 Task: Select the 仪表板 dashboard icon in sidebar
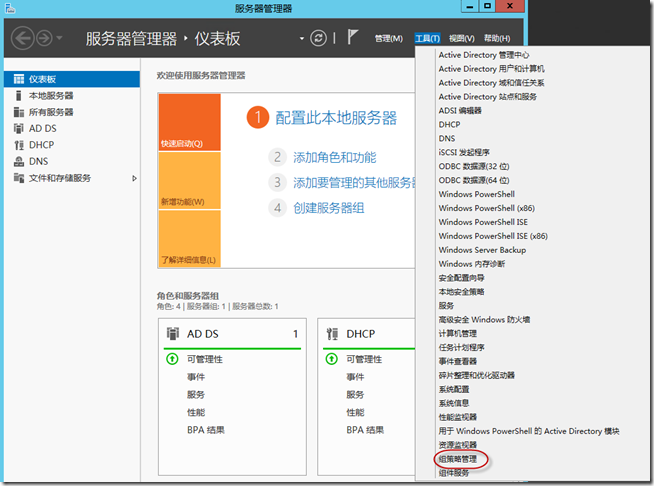click(19, 79)
